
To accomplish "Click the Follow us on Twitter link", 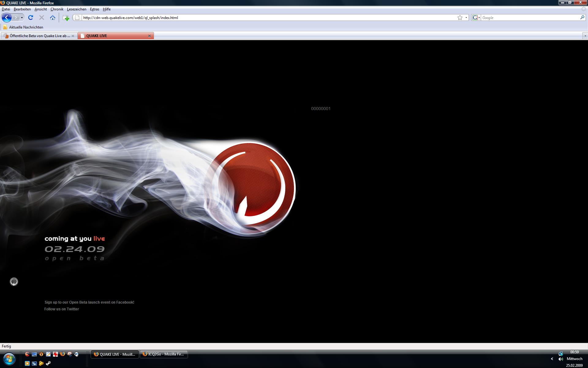I will pyautogui.click(x=62, y=309).
